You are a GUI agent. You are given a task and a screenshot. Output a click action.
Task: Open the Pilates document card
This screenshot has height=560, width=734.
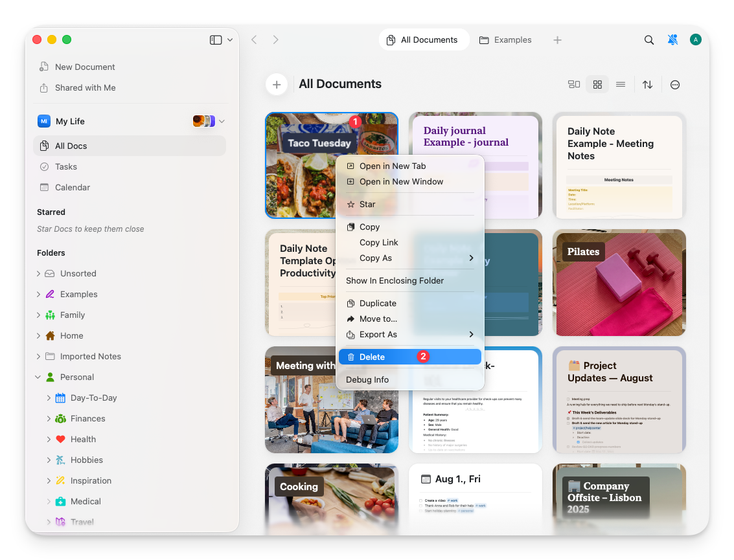tap(619, 282)
